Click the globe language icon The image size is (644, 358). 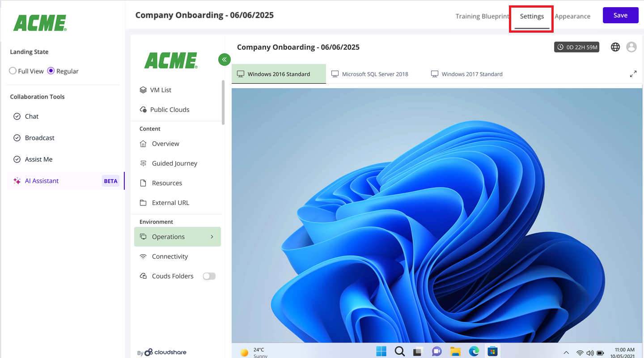coord(615,47)
